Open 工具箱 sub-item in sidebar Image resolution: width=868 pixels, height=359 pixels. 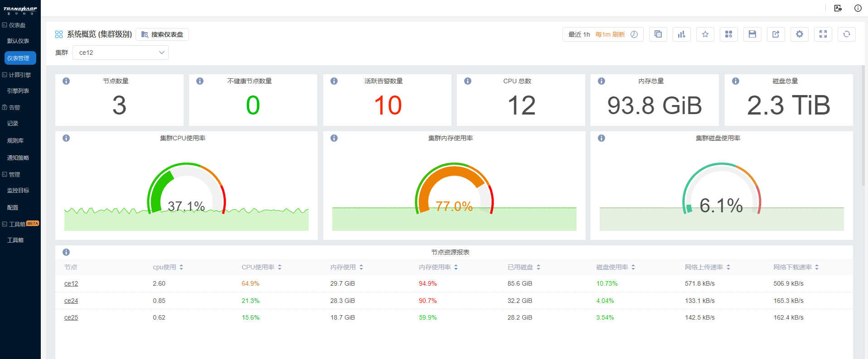[x=15, y=240]
